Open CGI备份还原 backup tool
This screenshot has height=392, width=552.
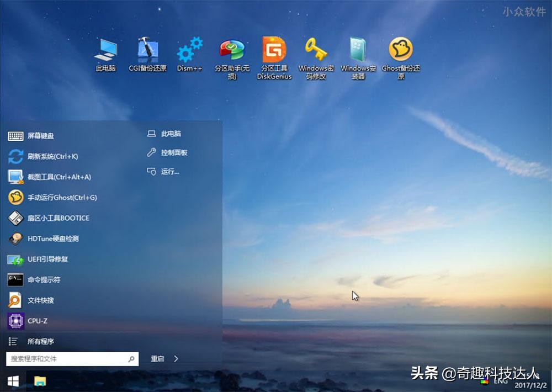(x=147, y=52)
